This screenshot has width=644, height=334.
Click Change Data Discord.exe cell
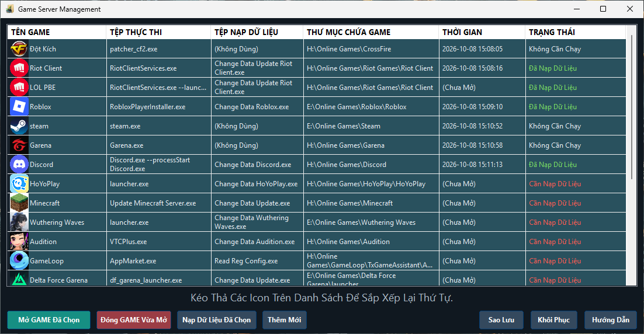pyautogui.click(x=257, y=165)
